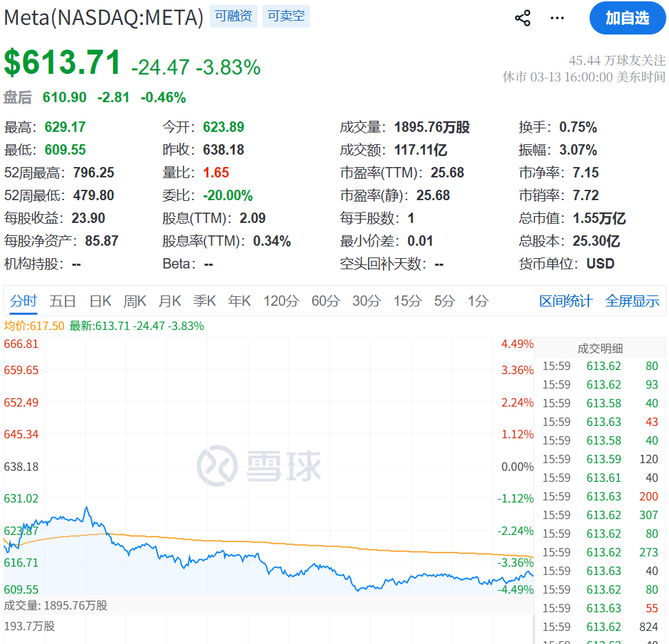Open 全屏显示 full-screen chart view
The width and height of the screenshot is (669, 644).
tap(632, 301)
